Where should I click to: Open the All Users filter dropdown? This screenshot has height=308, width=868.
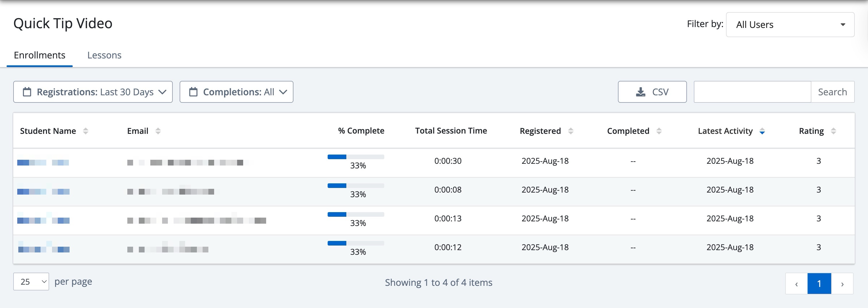[x=790, y=25]
